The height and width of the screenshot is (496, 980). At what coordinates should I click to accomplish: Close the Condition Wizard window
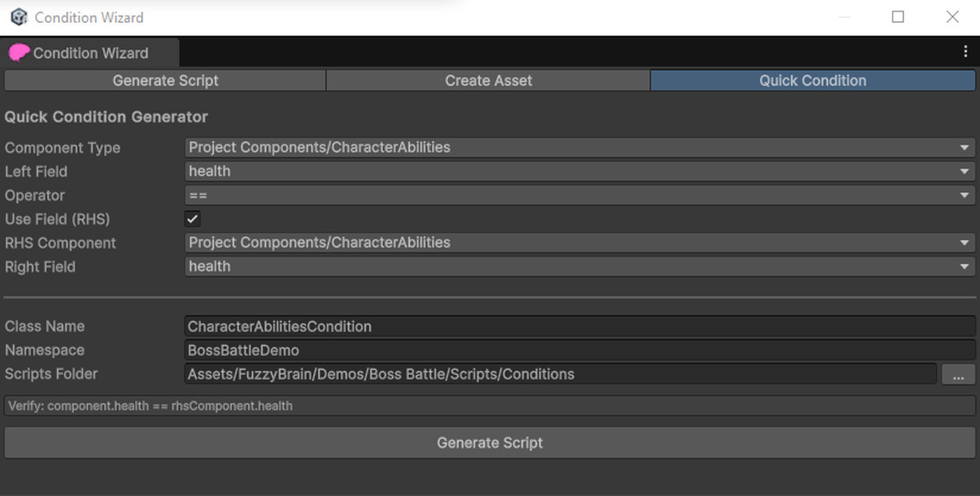tap(952, 16)
